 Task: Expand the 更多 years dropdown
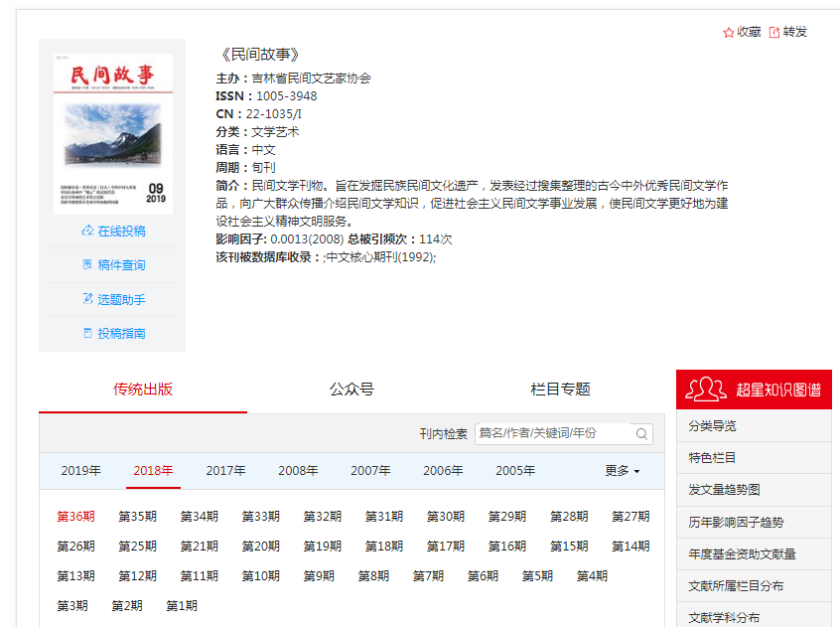623,471
